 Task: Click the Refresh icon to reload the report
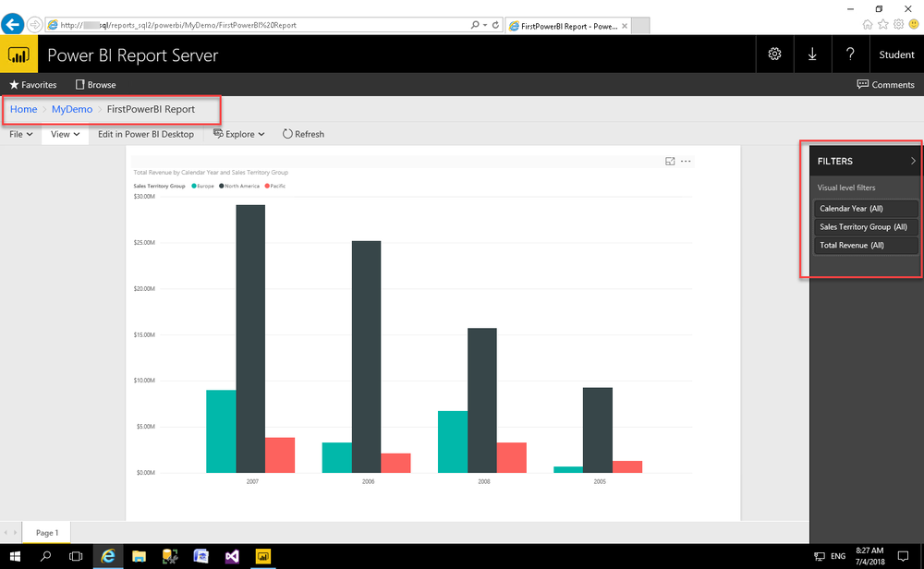302,134
